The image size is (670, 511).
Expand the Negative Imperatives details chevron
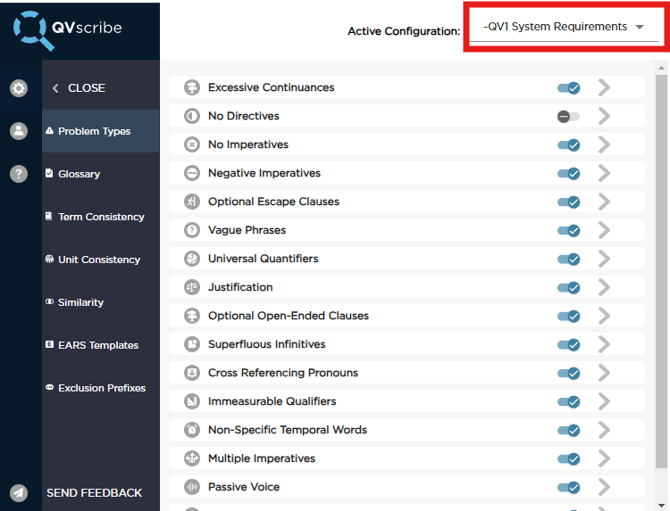click(603, 173)
